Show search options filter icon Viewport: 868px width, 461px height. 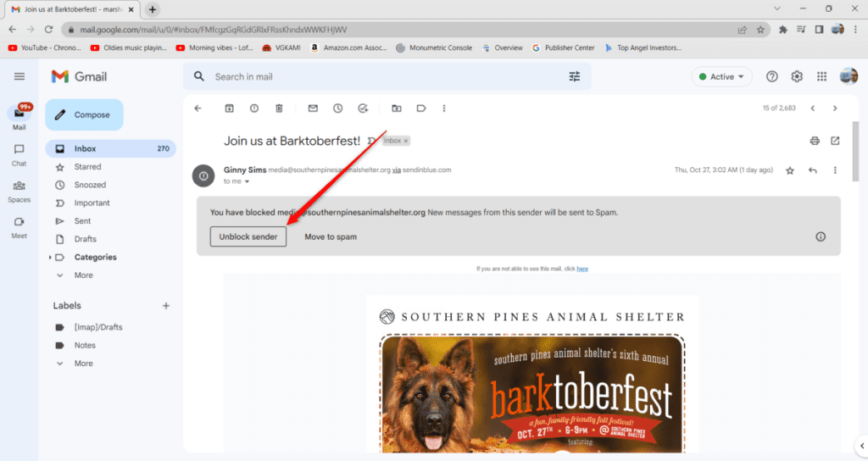coord(575,77)
